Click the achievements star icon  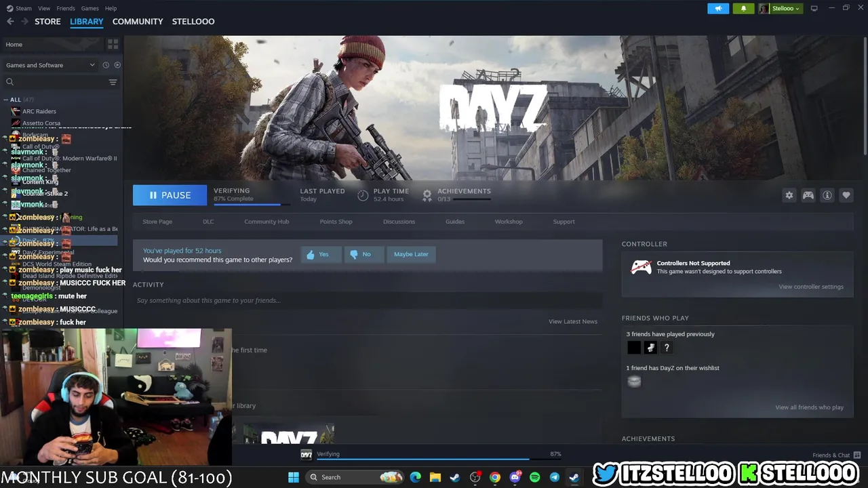(x=427, y=195)
